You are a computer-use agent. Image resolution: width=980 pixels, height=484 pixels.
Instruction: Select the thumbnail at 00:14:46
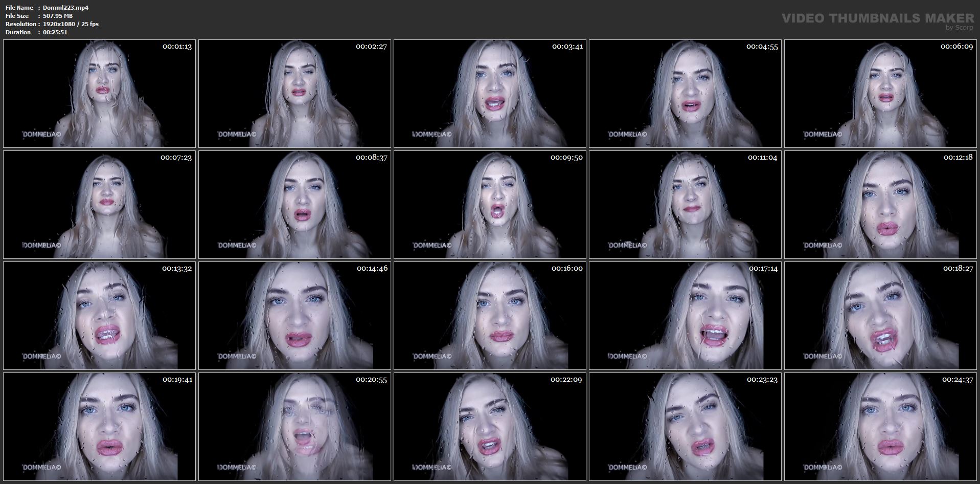coord(294,316)
